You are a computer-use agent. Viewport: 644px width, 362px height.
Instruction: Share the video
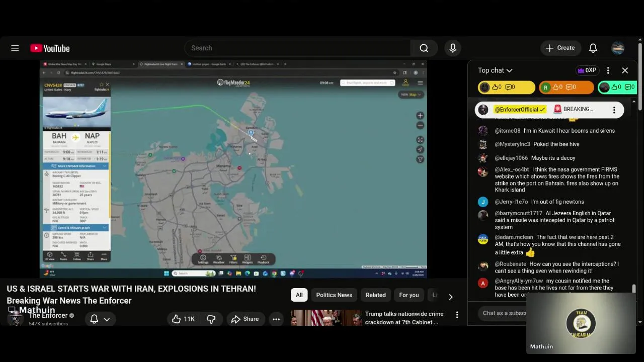click(x=245, y=319)
